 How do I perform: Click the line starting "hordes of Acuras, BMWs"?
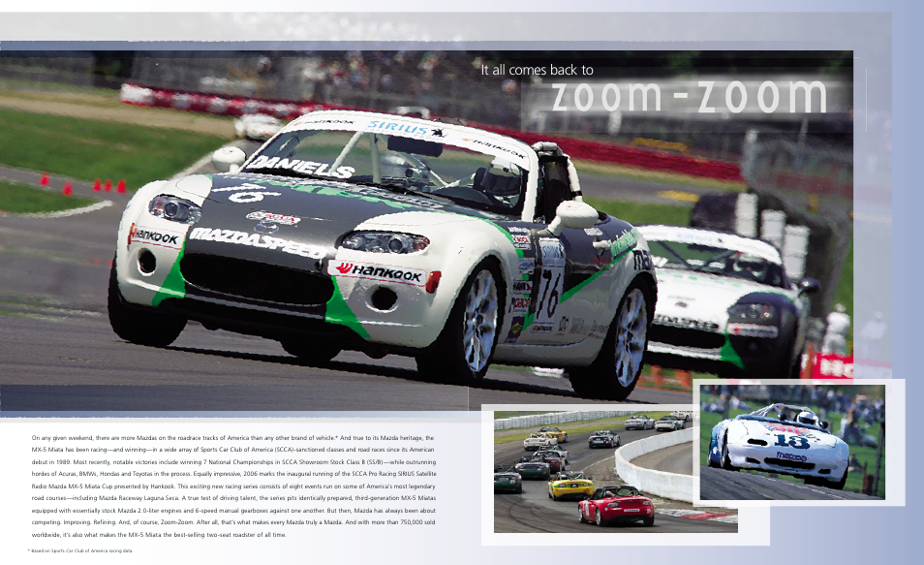coord(234,474)
